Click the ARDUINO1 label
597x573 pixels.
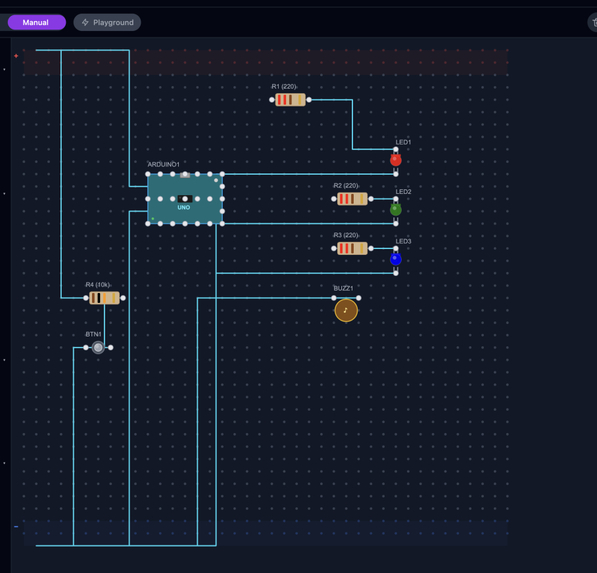point(163,164)
